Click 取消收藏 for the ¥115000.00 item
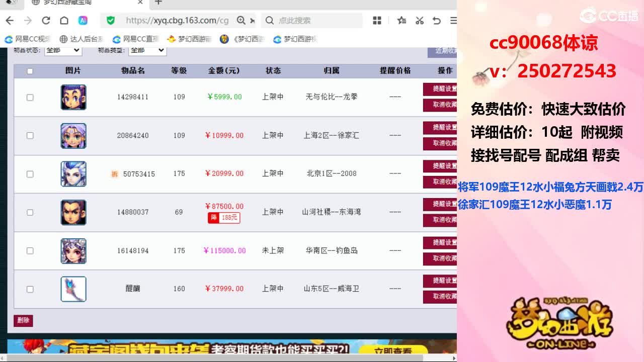The width and height of the screenshot is (644, 362). pos(440,259)
